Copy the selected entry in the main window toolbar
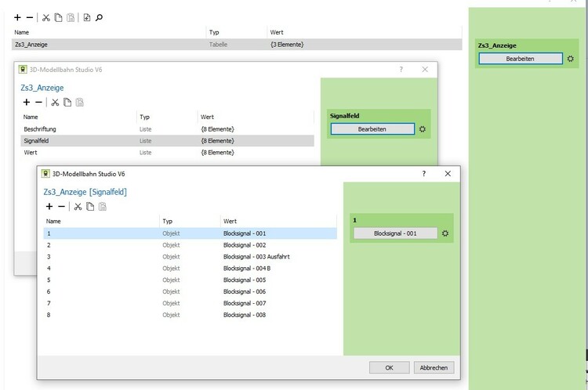The height and width of the screenshot is (390, 588). [x=58, y=17]
